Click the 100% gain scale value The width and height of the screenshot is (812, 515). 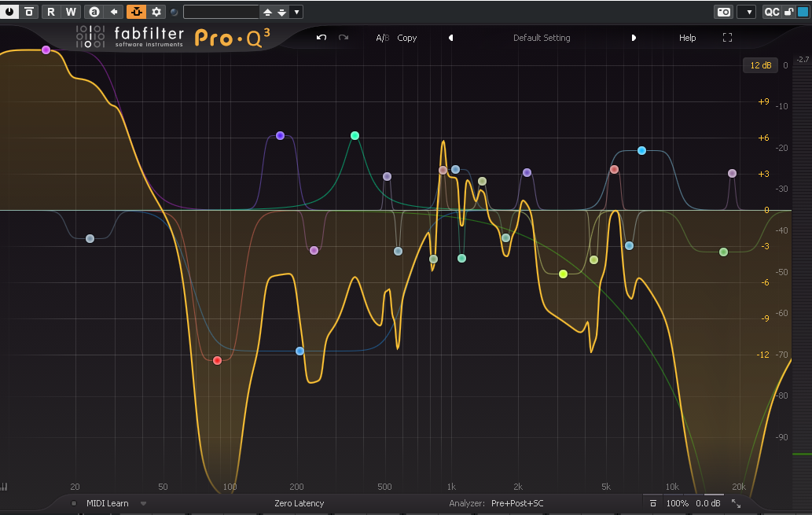click(677, 503)
